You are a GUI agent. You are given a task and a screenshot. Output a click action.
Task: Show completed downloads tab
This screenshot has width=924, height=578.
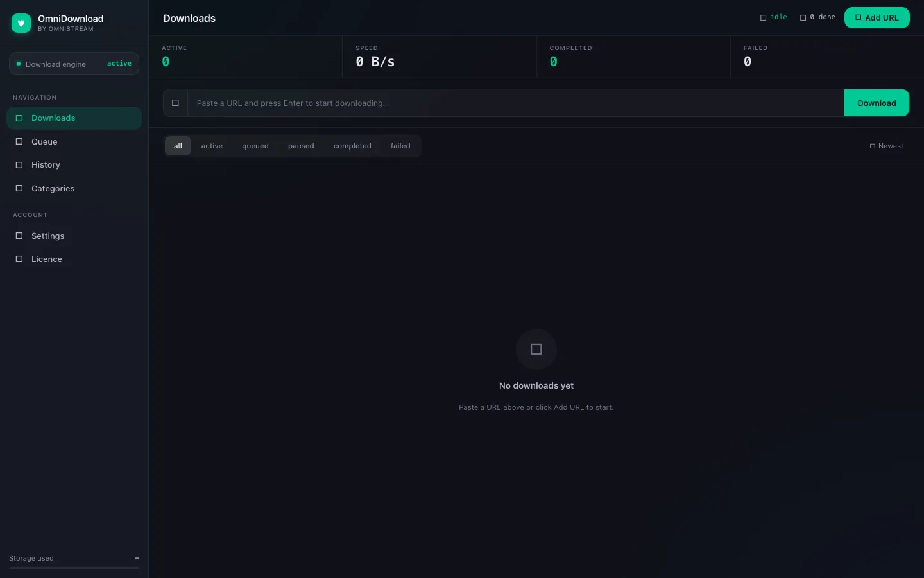(352, 146)
